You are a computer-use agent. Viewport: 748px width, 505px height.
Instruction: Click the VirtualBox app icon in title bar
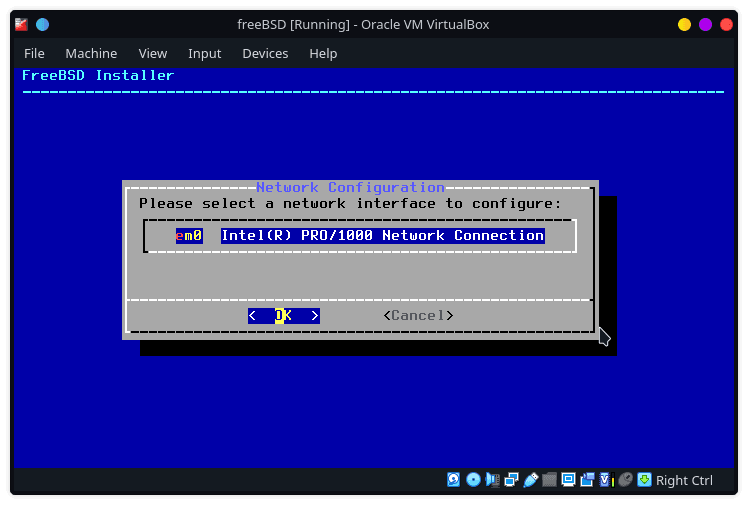(x=21, y=24)
